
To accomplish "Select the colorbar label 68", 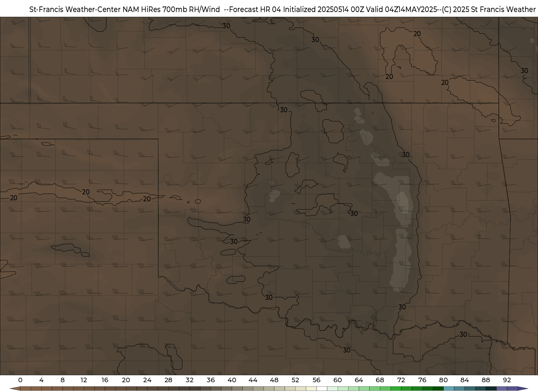I will pos(380,380).
